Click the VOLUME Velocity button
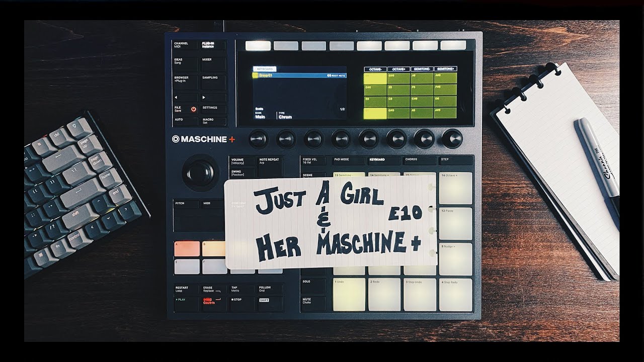The width and height of the screenshot is (644, 362). (x=242, y=162)
